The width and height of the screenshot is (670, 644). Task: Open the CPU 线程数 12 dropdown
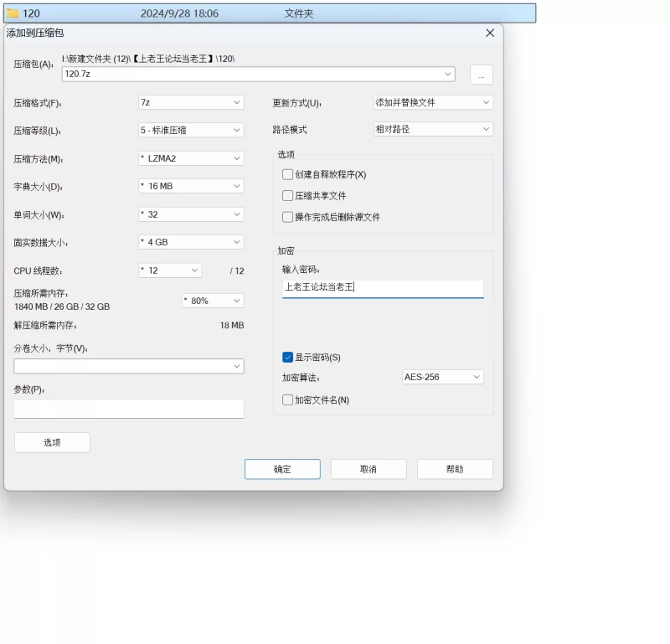[x=170, y=270]
